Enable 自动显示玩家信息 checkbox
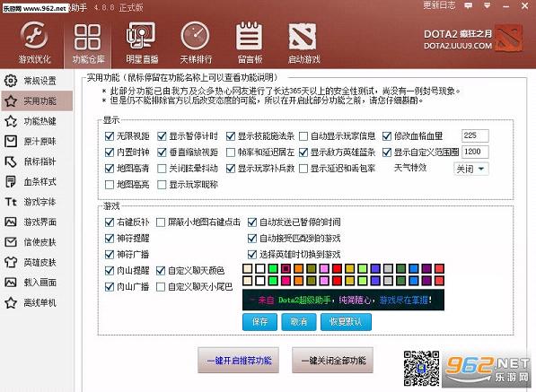536x392 pixels. [x=303, y=136]
